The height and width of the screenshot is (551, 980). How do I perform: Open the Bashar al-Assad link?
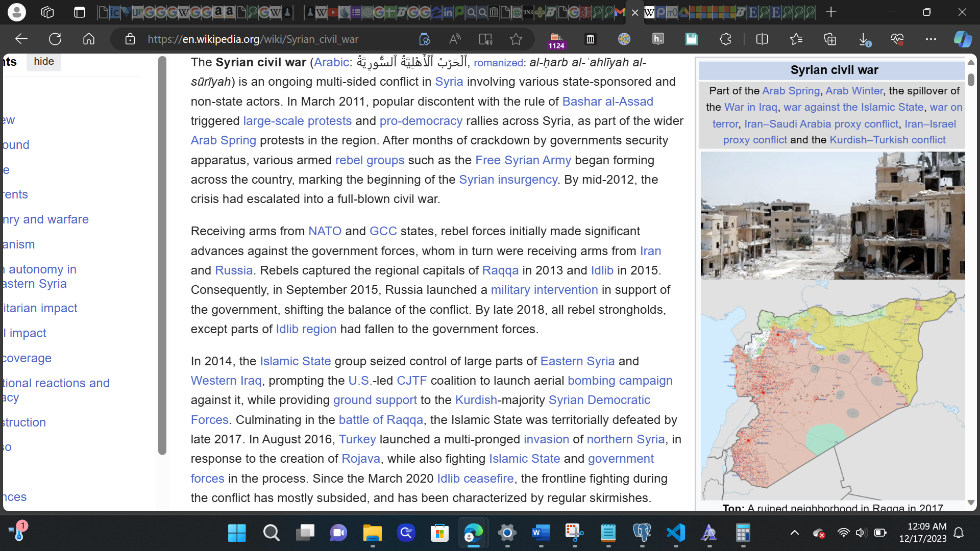pyautogui.click(x=607, y=102)
